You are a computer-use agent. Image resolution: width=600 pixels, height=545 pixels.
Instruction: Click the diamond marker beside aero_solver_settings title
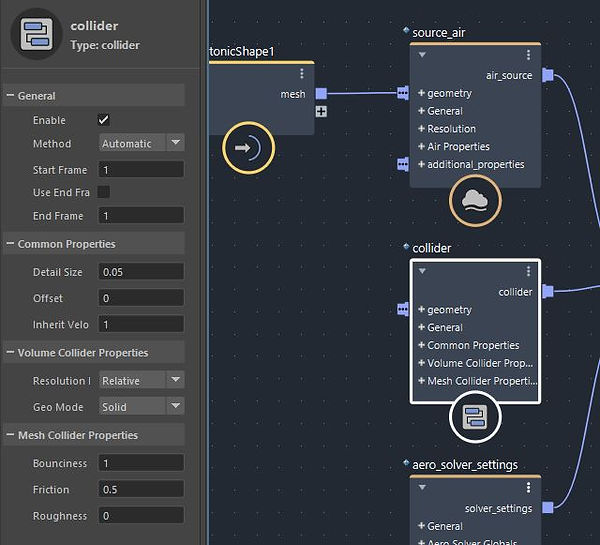click(x=406, y=463)
